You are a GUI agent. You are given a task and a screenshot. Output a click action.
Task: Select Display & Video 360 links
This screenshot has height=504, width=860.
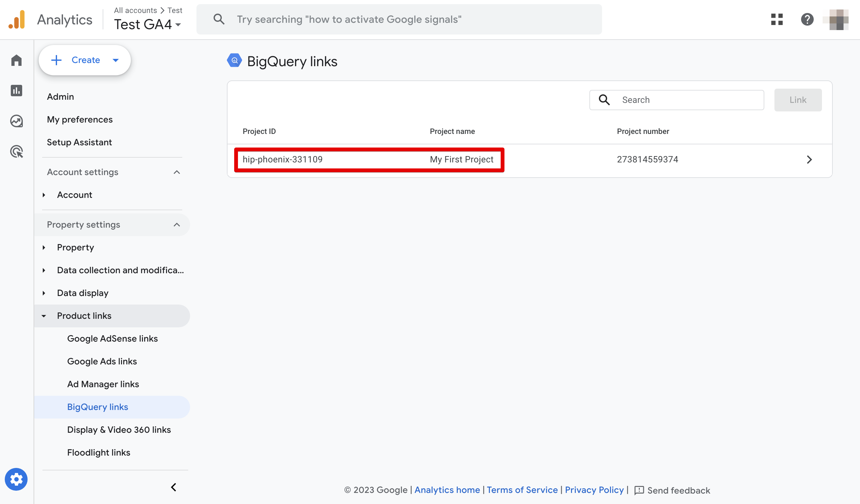(119, 430)
